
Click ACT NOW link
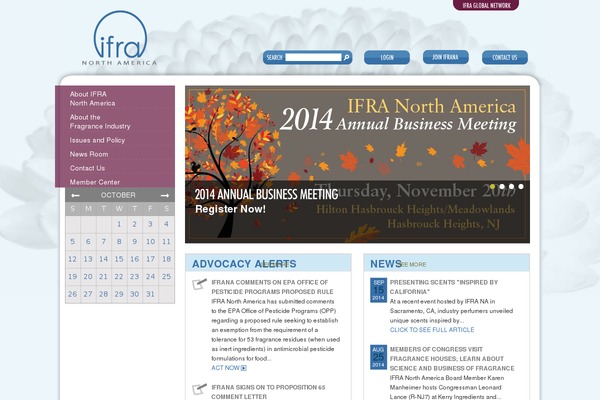(x=225, y=368)
